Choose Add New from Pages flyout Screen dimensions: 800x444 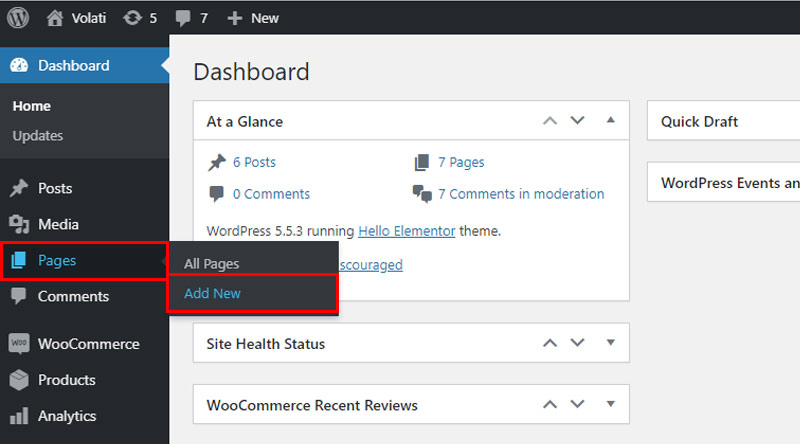pyautogui.click(x=212, y=293)
